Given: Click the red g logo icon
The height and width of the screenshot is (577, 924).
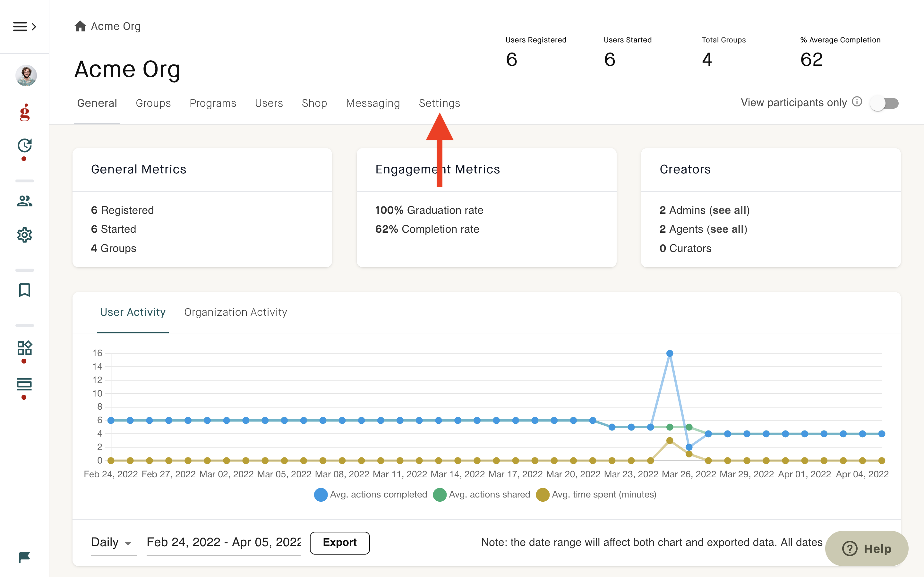Looking at the screenshot, I should [25, 112].
